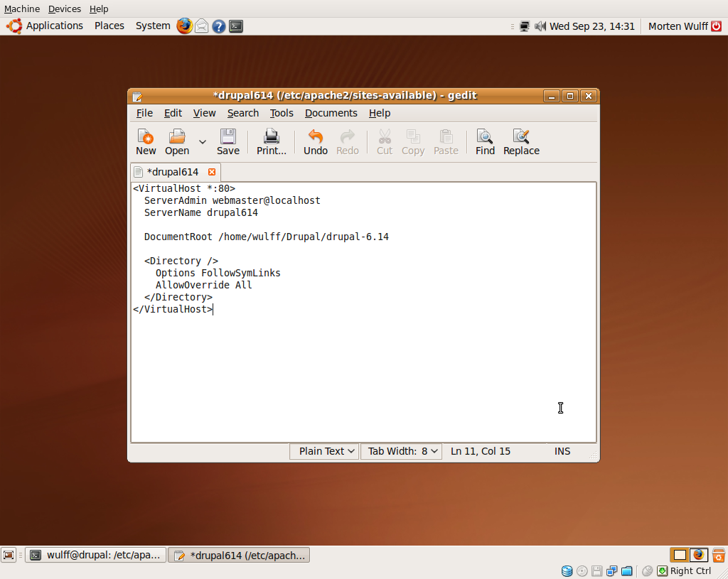Click the Open file toolbar icon
728x579 pixels.
tap(177, 141)
